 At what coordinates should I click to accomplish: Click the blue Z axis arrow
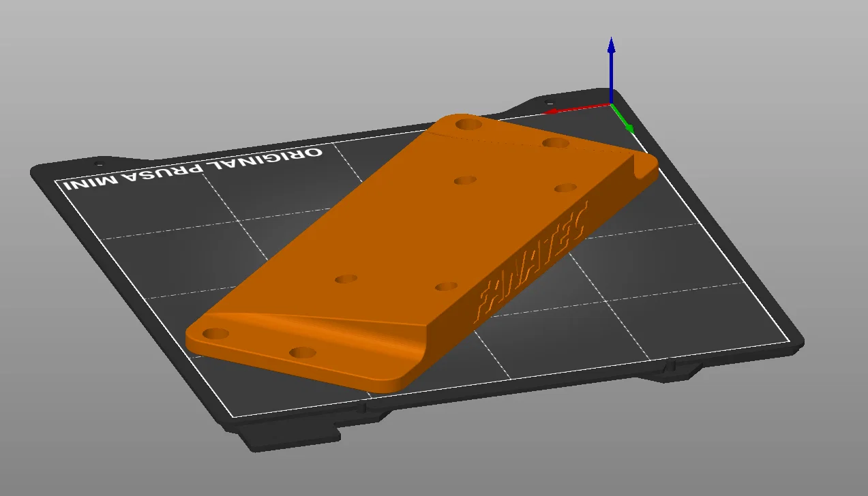coord(612,70)
